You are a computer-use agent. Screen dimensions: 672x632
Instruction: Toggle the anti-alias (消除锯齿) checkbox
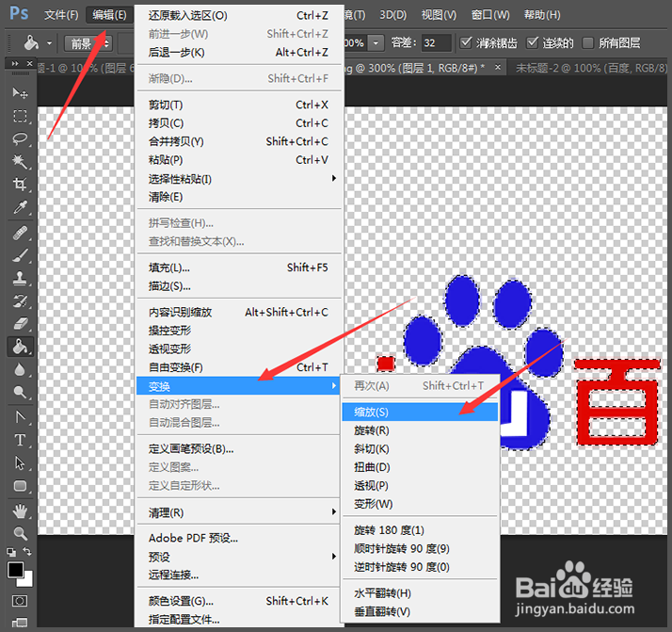(x=466, y=42)
